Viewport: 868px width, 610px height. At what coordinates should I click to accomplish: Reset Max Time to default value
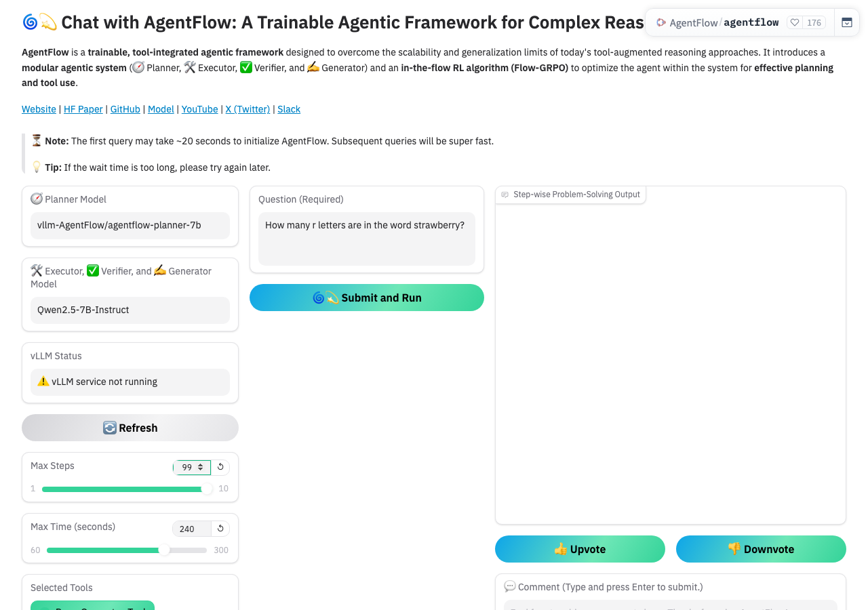[220, 529]
